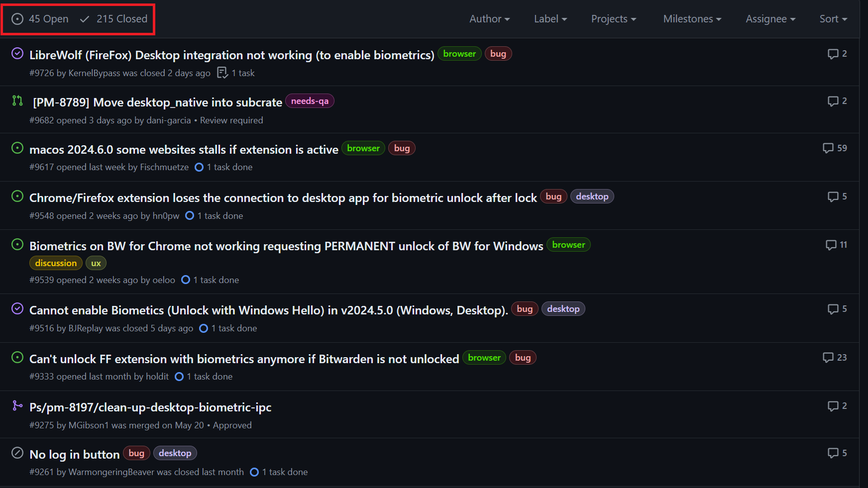Screen dimensions: 868x488
Task: Show the 45 Open issues
Action: click(x=40, y=19)
